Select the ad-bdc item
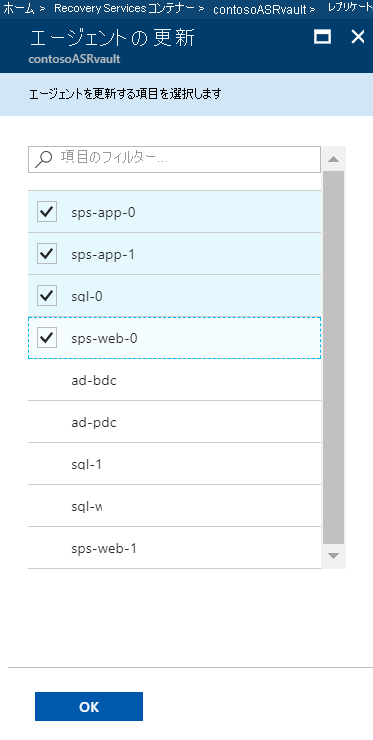The image size is (373, 740). 175,380
